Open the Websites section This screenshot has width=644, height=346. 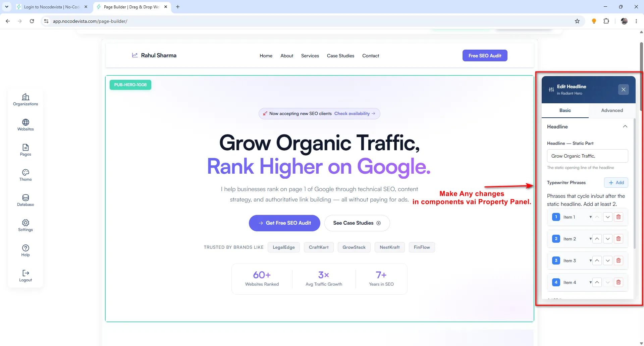point(25,125)
